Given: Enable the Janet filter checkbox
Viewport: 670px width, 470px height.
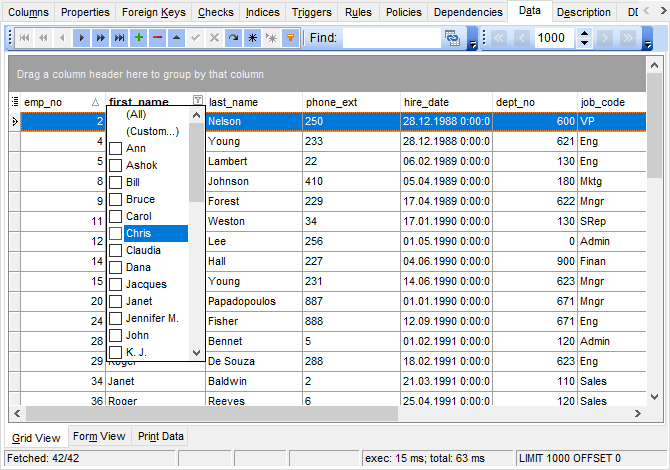Looking at the screenshot, I should point(116,302).
